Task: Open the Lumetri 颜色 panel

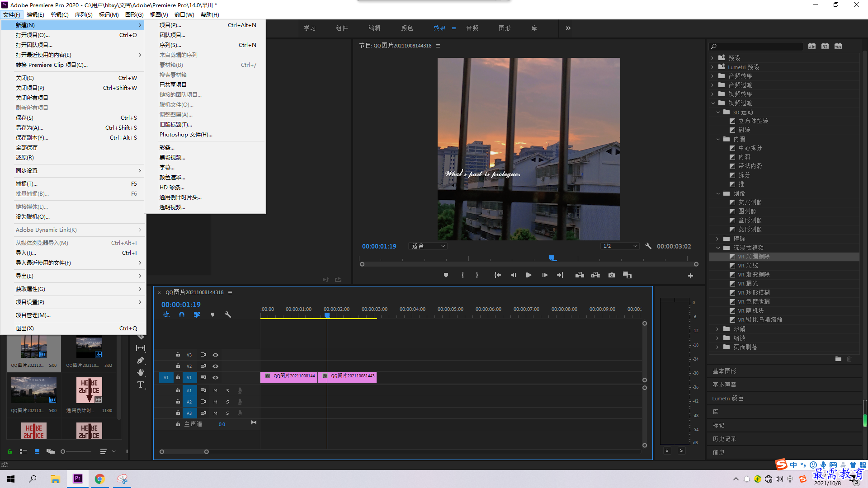Action: pyautogui.click(x=727, y=398)
